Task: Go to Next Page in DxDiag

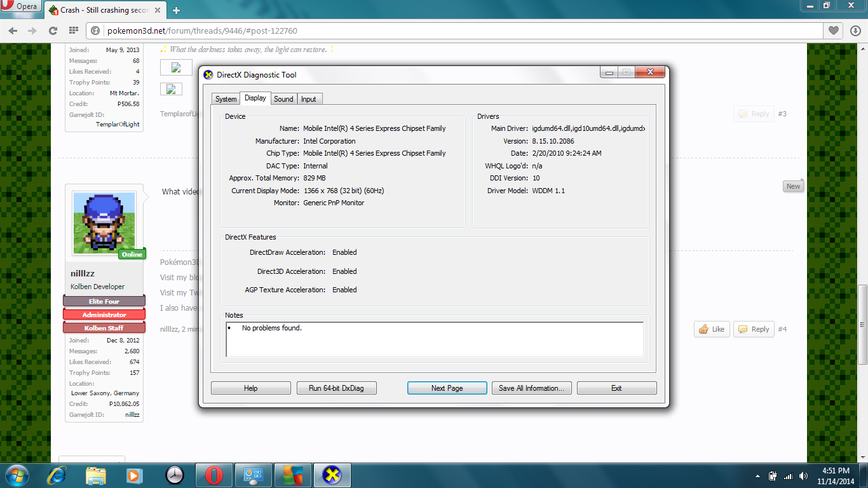Action: (x=447, y=388)
